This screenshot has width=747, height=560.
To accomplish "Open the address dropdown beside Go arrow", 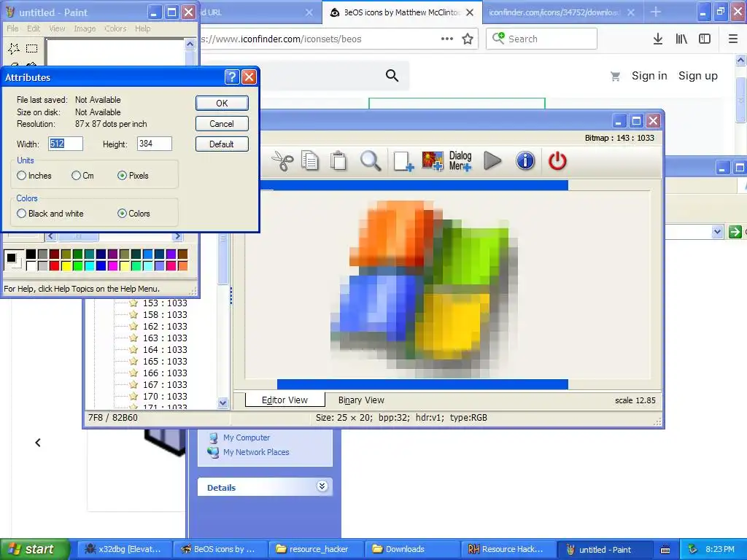I will coord(717,232).
